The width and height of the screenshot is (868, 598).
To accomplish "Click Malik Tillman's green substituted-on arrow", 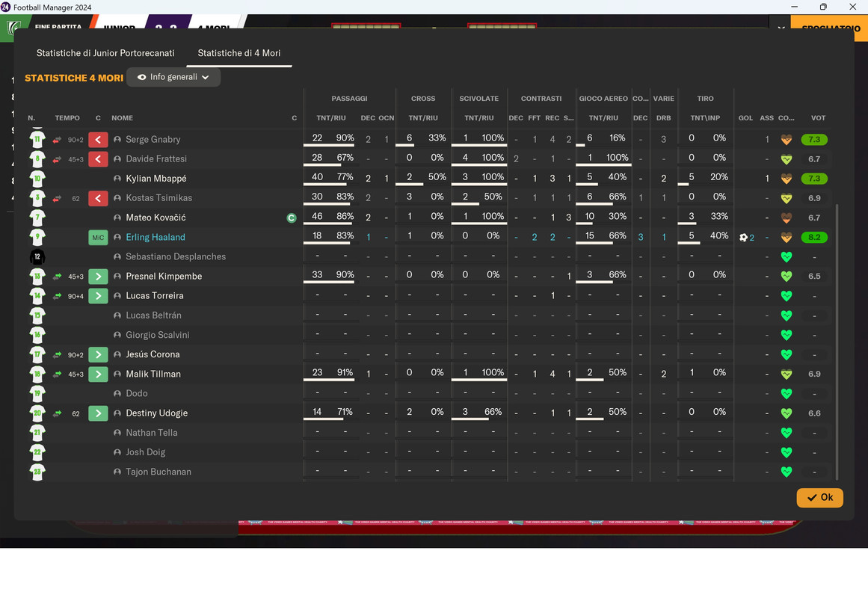I will [98, 374].
